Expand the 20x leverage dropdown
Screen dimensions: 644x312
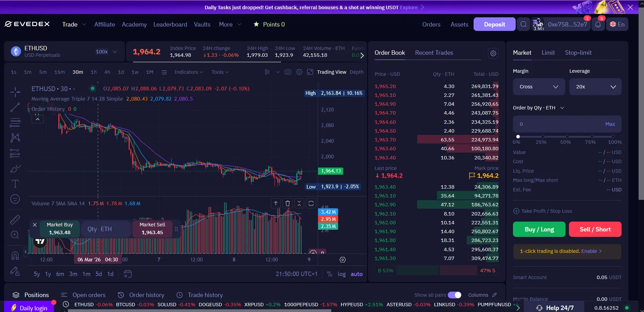(595, 87)
